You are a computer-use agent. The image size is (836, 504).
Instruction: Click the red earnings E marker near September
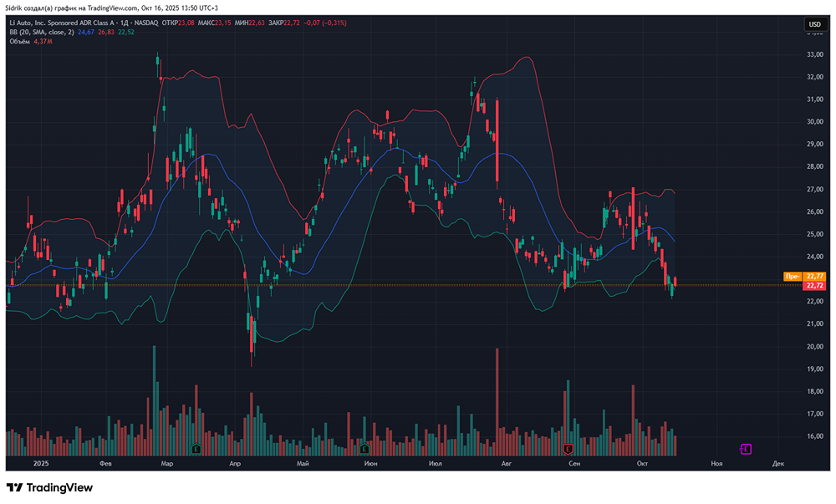coord(568,449)
